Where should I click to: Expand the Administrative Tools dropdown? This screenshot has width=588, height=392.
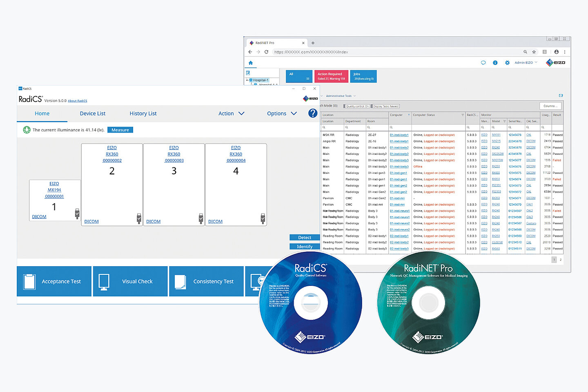(x=341, y=96)
